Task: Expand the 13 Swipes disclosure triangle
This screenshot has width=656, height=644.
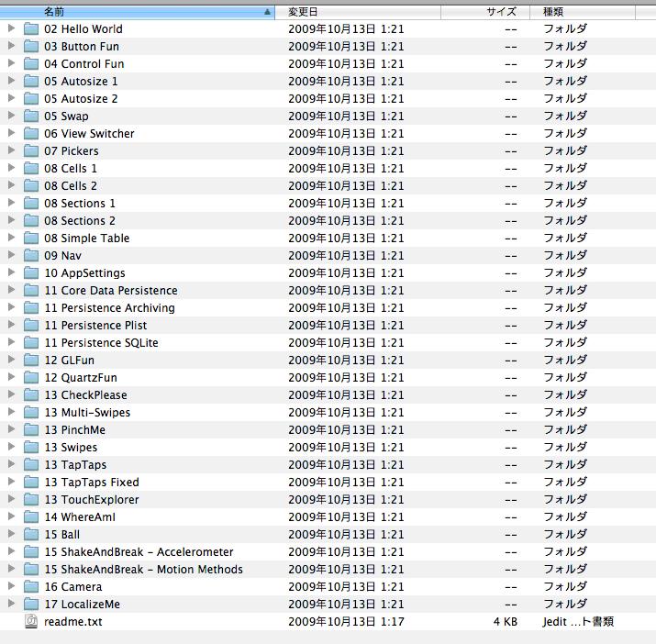Action: coord(11,447)
